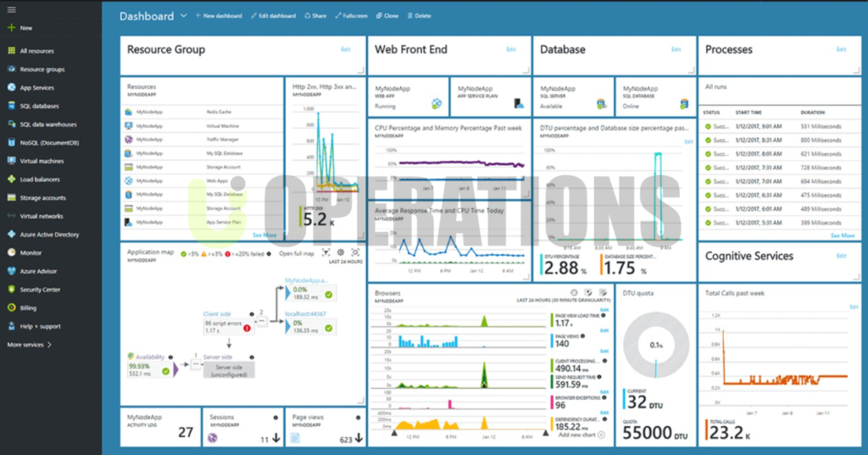Screen dimensions: 868x455
Task: Select the Virtual Machine resource row
Action: [x=202, y=125]
